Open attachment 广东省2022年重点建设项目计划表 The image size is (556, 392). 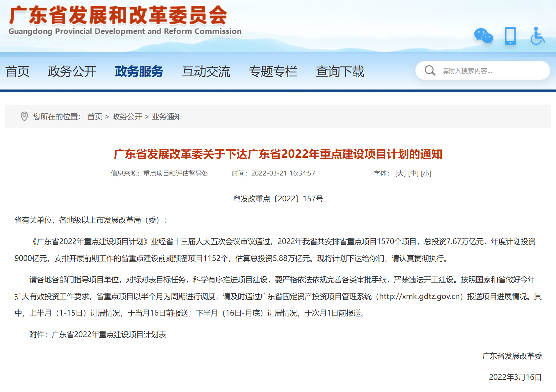(x=109, y=334)
